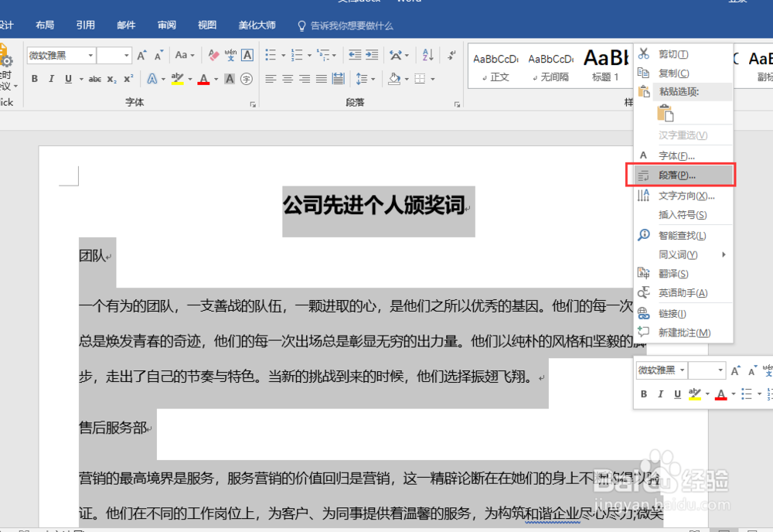
Task: Click the change case Aa icon
Action: pyautogui.click(x=181, y=55)
